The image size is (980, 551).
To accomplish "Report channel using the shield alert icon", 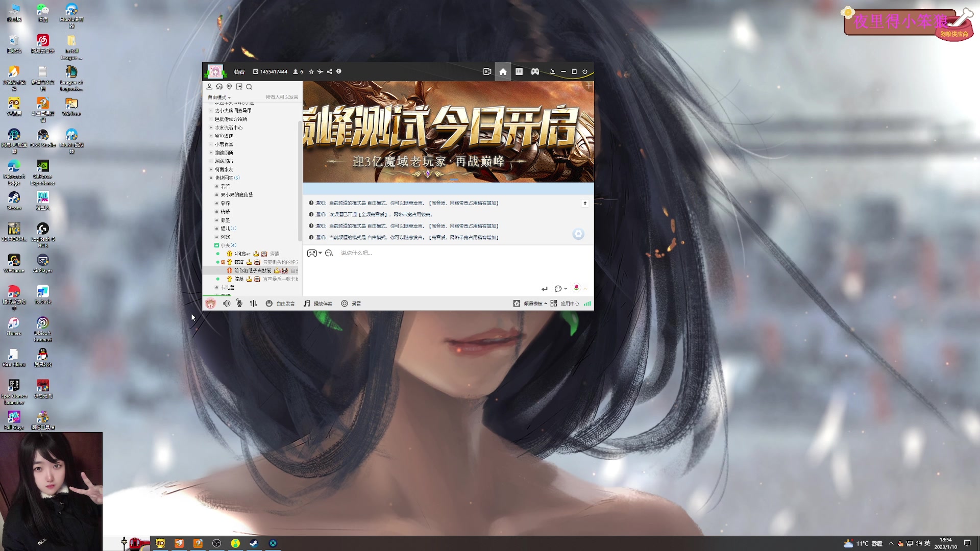I will 339,71.
